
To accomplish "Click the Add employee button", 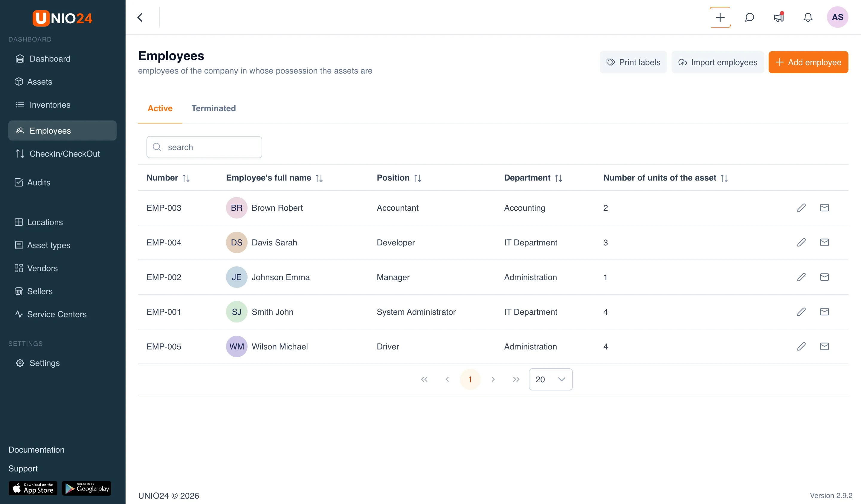I will 808,62.
